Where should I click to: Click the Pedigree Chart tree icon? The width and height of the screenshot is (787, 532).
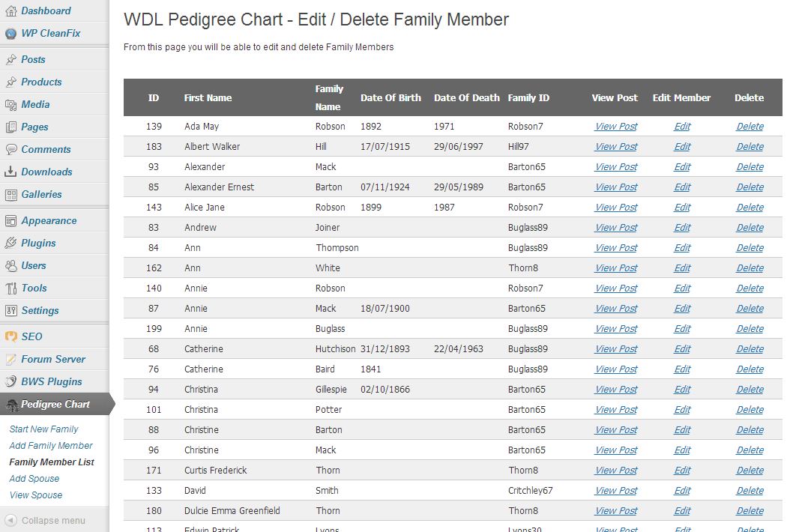(13, 405)
